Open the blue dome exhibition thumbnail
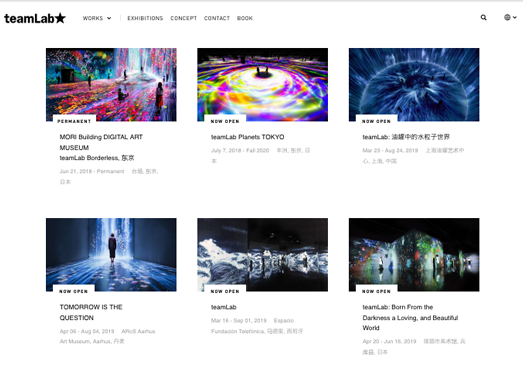Screen dimensions: 523x375 click(x=414, y=84)
